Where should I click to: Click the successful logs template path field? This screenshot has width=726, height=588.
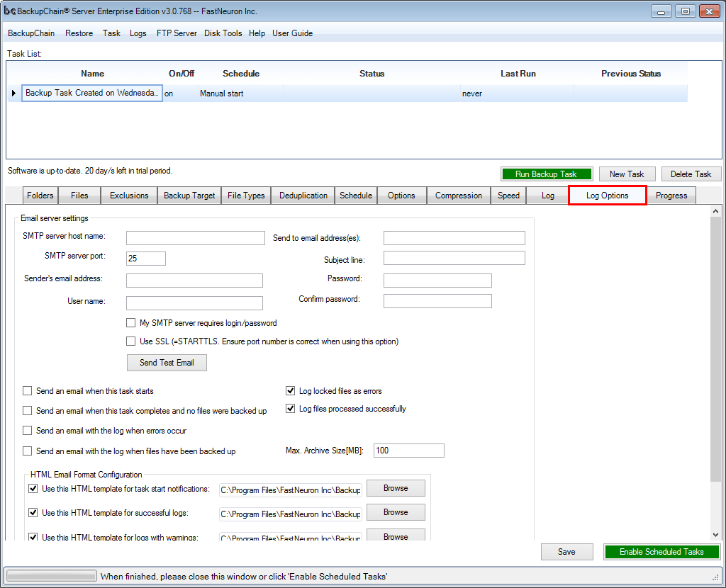tap(291, 514)
